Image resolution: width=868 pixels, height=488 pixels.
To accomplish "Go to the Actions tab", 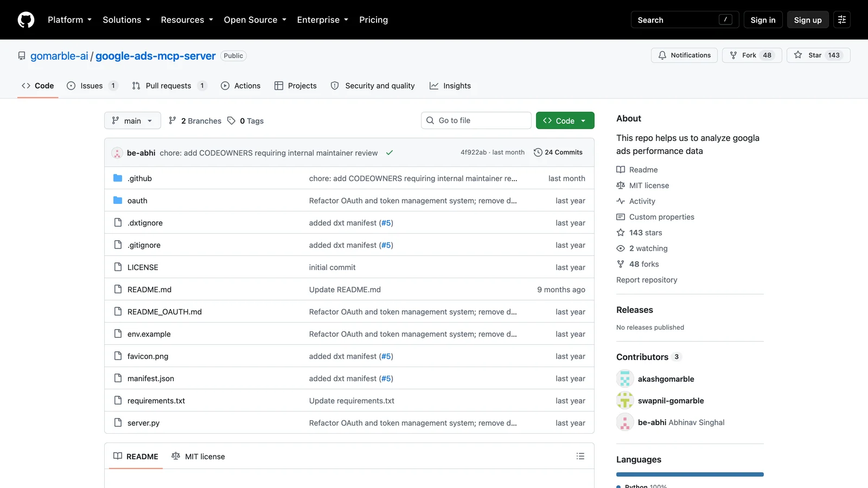I will click(x=241, y=86).
